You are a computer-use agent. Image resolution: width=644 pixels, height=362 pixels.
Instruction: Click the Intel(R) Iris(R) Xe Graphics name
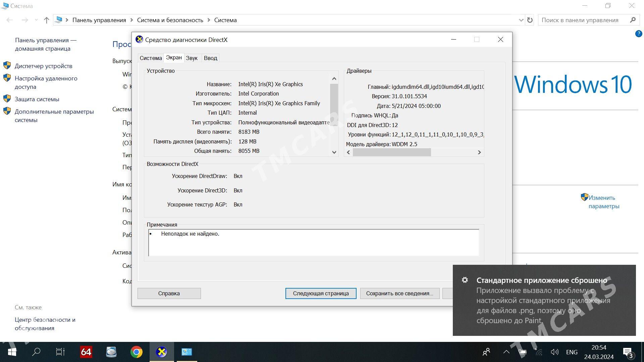271,84
